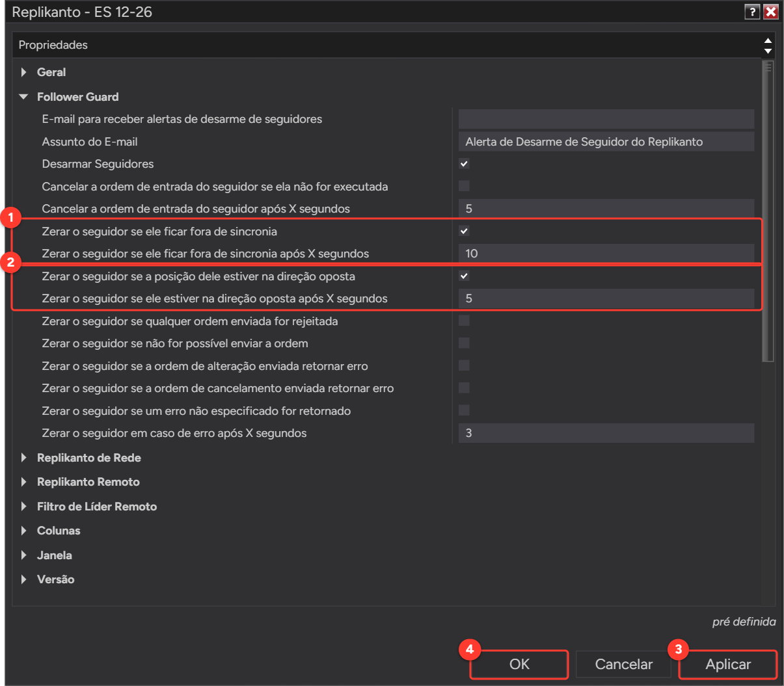Click the Aplicar button
This screenshot has height=686, width=784.
pos(728,665)
